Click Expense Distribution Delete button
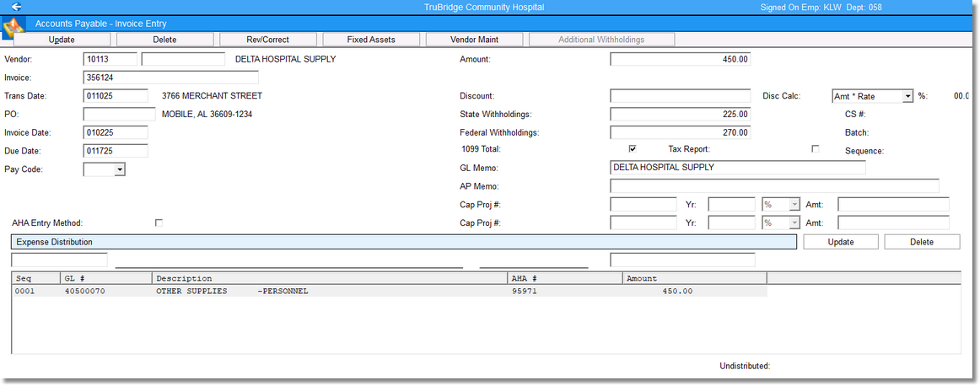Screen dimensions: 980x386 point(922,242)
